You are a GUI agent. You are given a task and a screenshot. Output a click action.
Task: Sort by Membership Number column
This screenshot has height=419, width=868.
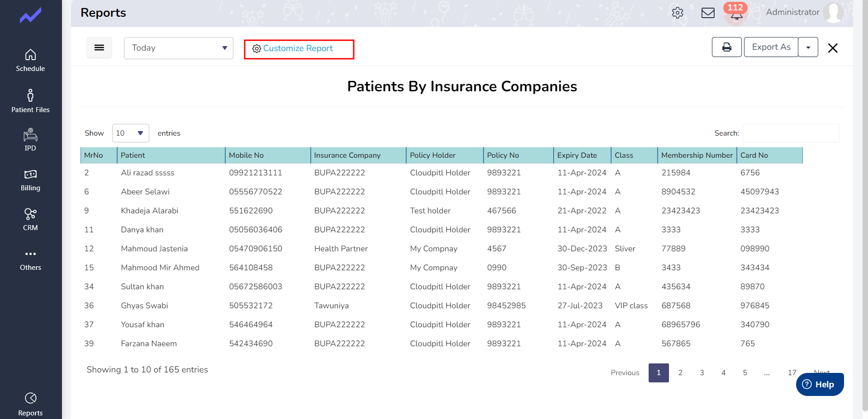click(697, 155)
